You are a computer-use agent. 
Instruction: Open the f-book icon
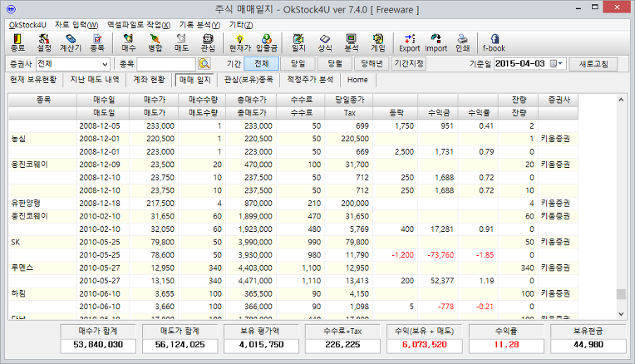click(495, 42)
